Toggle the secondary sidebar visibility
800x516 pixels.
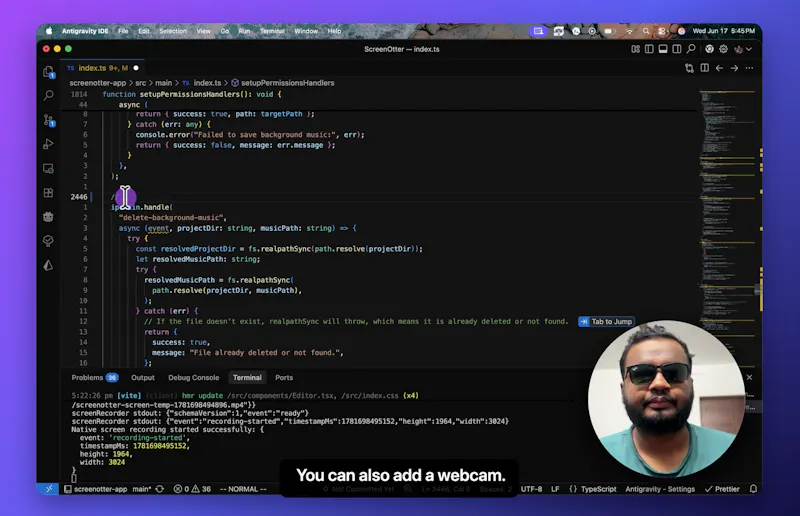[677, 49]
